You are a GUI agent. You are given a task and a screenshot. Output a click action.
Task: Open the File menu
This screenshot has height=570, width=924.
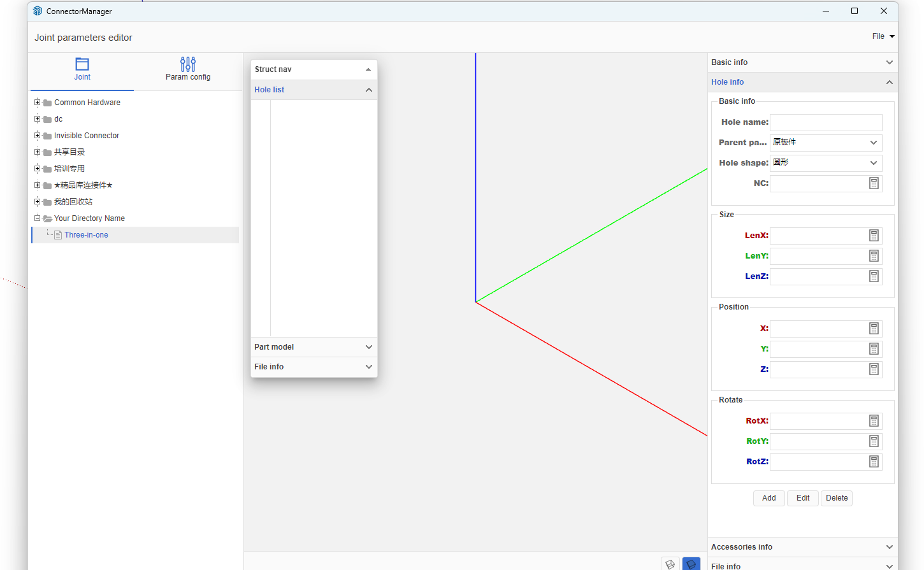point(883,36)
